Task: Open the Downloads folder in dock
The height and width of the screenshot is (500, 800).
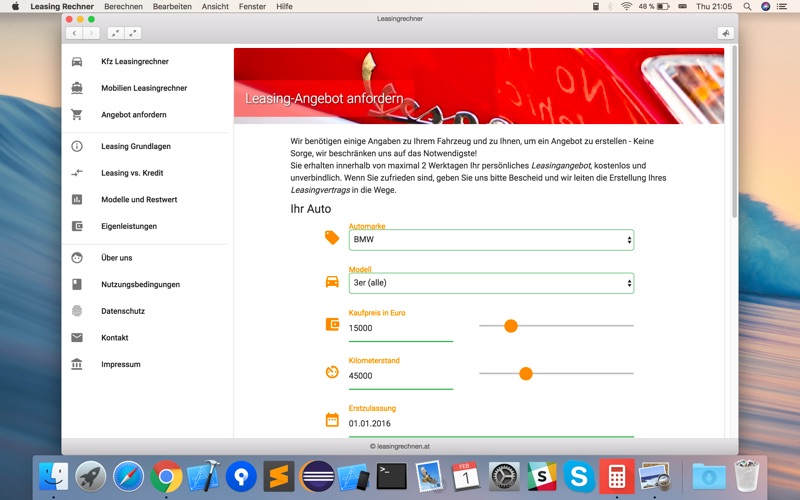Action: (709, 477)
